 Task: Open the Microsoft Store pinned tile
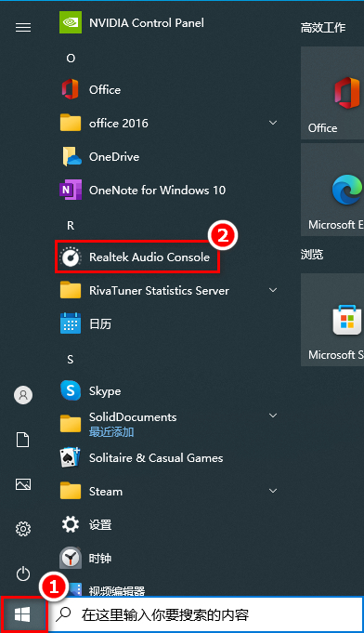pos(332,320)
